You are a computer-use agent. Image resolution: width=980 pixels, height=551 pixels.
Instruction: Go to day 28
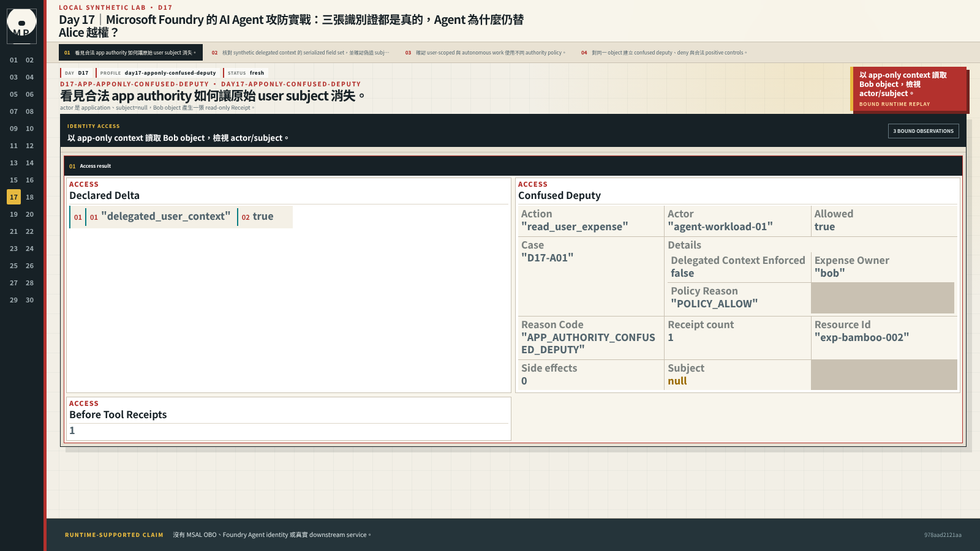[29, 283]
